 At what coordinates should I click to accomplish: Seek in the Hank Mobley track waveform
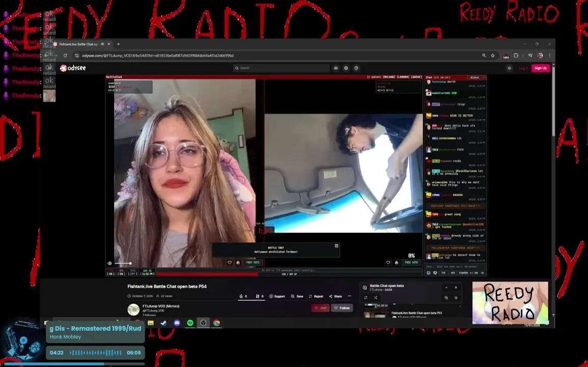click(96, 353)
